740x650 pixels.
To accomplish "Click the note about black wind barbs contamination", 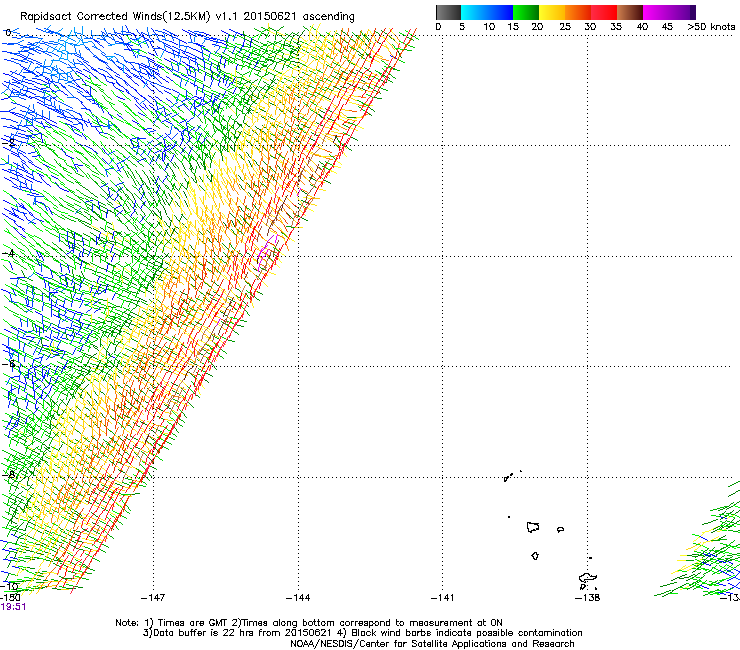I will (x=460, y=633).
